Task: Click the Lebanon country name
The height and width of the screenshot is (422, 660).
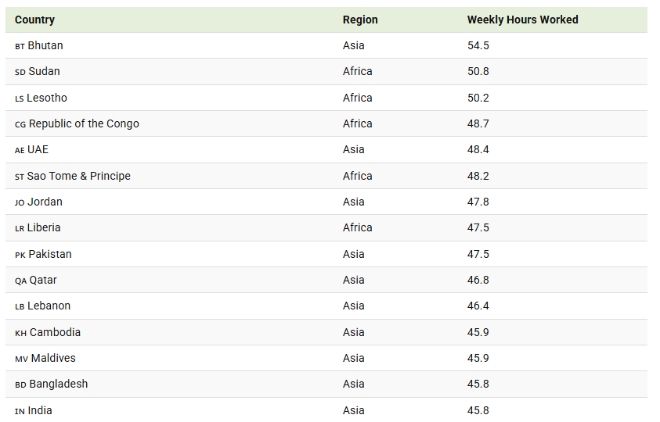Action: point(49,306)
